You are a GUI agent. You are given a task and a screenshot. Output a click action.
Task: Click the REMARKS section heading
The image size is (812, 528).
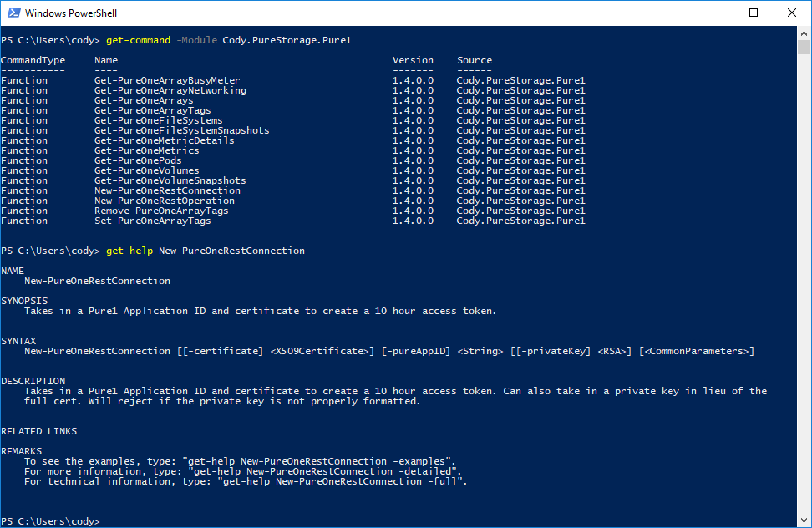click(x=21, y=451)
